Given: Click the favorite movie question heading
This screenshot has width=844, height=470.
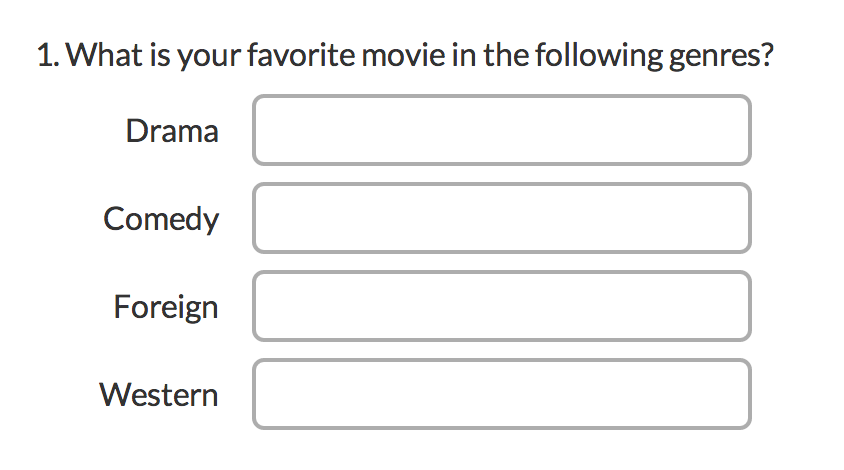Looking at the screenshot, I should (x=405, y=55).
